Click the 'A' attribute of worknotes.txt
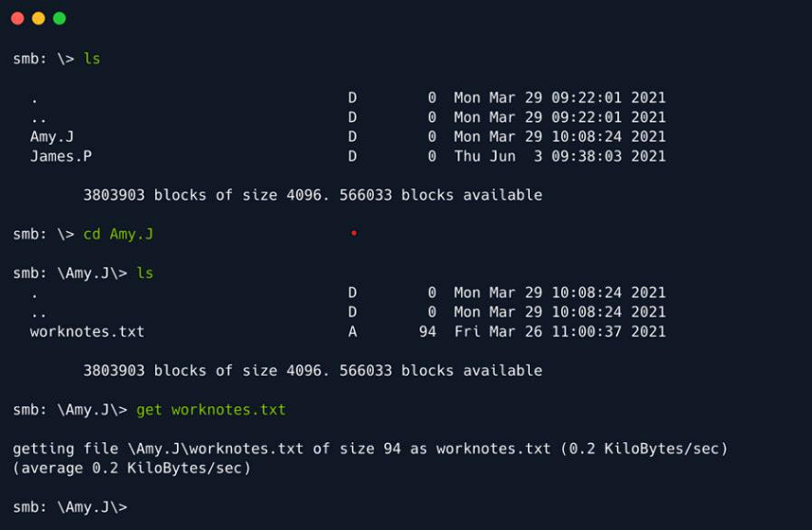This screenshot has height=530, width=812. point(352,332)
